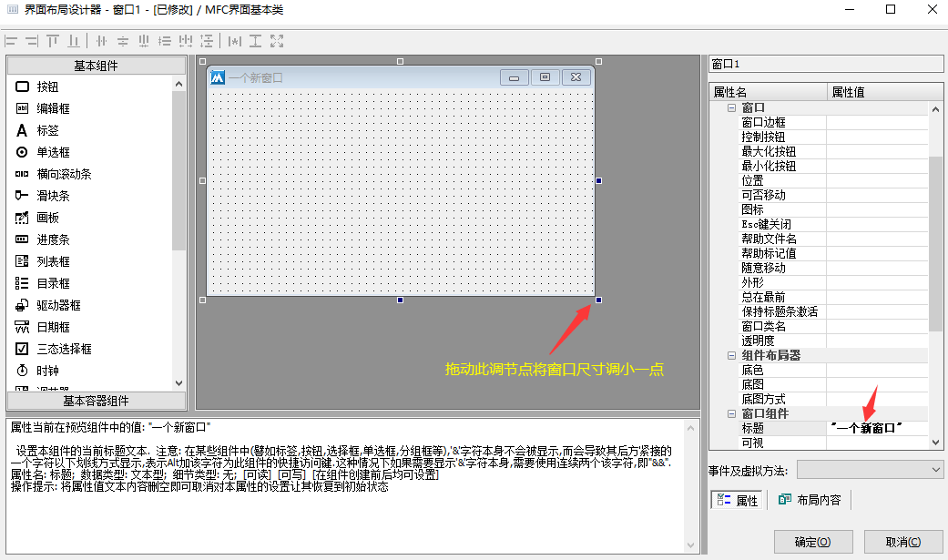
Task: Collapse the 窗口 property group
Action: (730, 108)
